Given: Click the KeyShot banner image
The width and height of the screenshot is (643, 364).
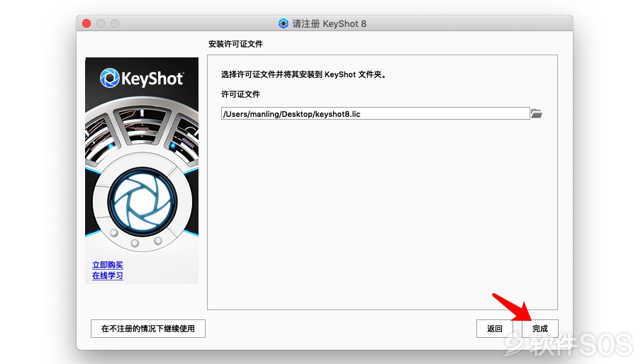Looking at the screenshot, I should [x=142, y=171].
